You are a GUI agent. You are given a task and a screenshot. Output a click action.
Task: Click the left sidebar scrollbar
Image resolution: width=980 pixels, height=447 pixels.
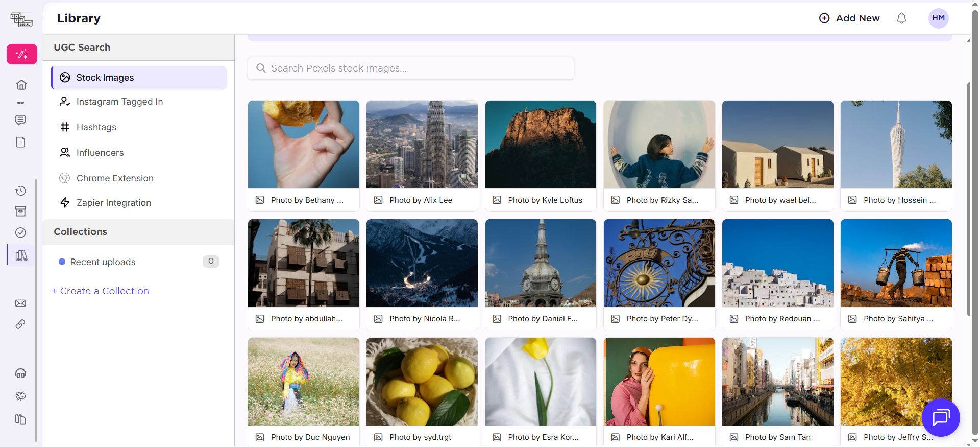coord(36,310)
